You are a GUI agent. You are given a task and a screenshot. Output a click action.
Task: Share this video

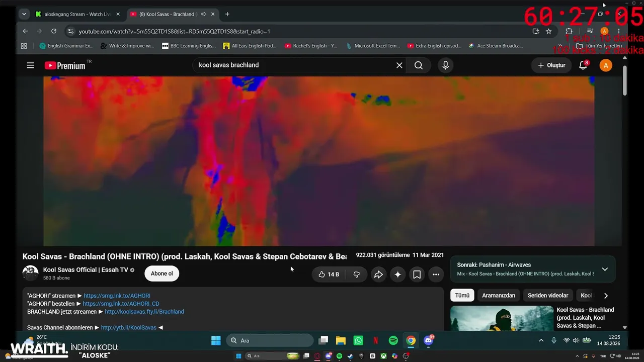click(378, 275)
